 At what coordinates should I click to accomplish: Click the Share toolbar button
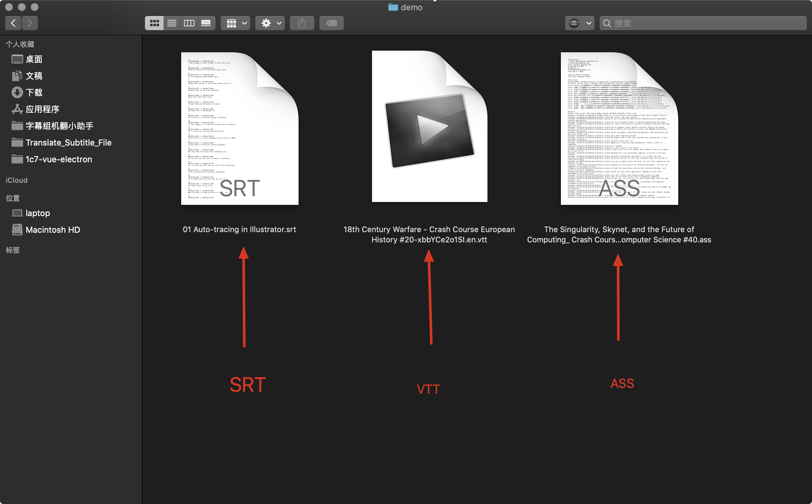point(302,23)
